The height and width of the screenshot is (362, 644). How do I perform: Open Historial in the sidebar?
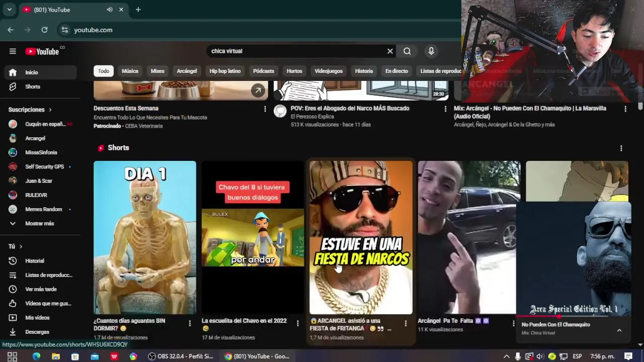[40, 261]
